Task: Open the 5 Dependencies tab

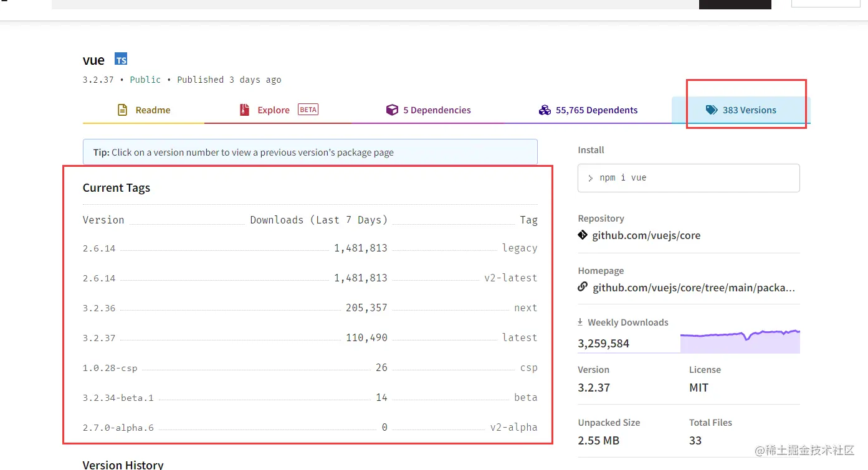Action: [x=436, y=110]
